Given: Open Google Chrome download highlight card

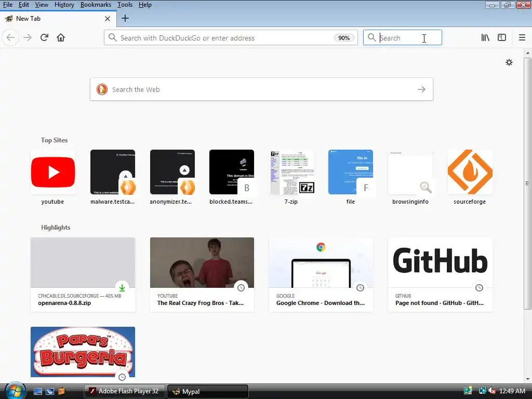Looking at the screenshot, I should [321, 274].
